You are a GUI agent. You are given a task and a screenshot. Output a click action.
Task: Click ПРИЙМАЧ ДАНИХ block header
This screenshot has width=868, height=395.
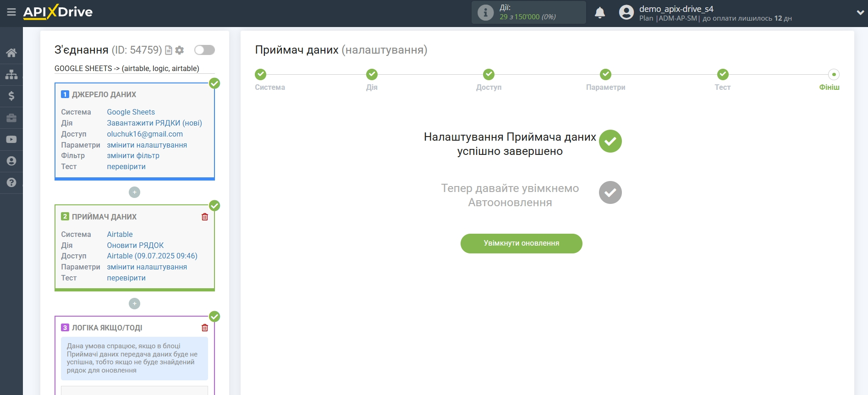click(x=104, y=217)
